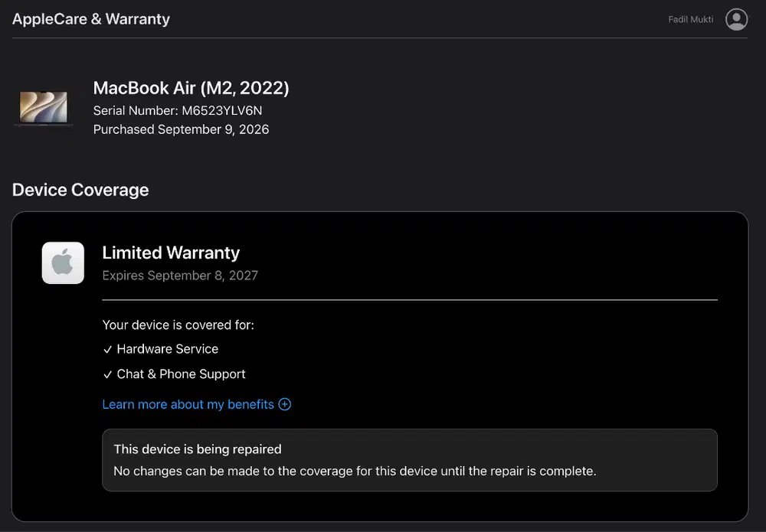Viewport: 766px width, 532px height.
Task: Click the Chat & Phone Support item
Action: [182, 374]
